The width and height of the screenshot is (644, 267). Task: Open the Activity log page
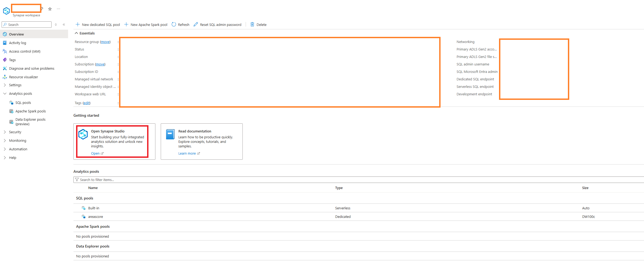pos(18,43)
